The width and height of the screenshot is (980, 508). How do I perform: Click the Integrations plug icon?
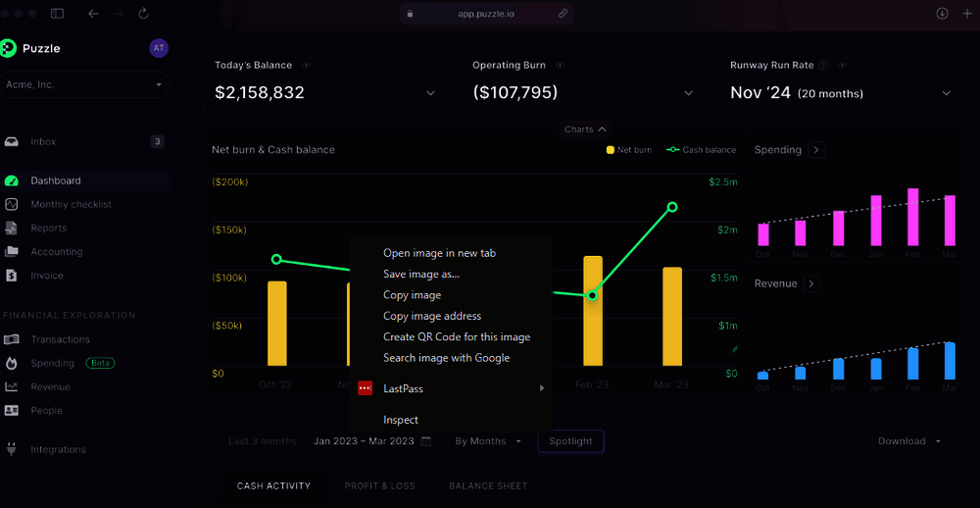click(12, 449)
